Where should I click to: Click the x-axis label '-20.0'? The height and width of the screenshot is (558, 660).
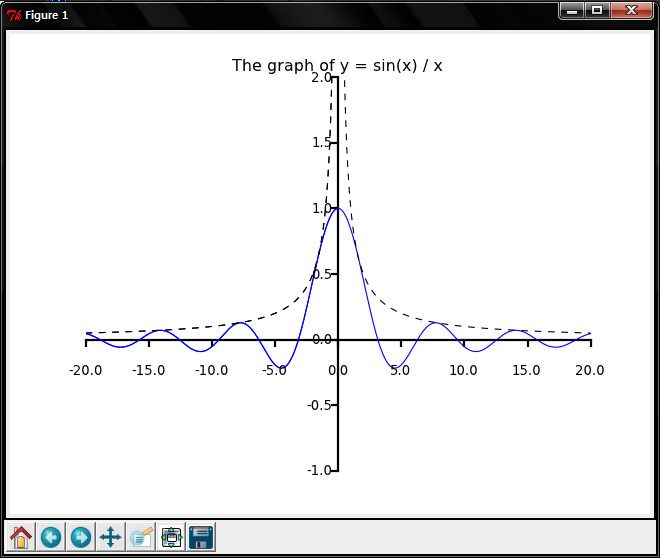tap(85, 370)
